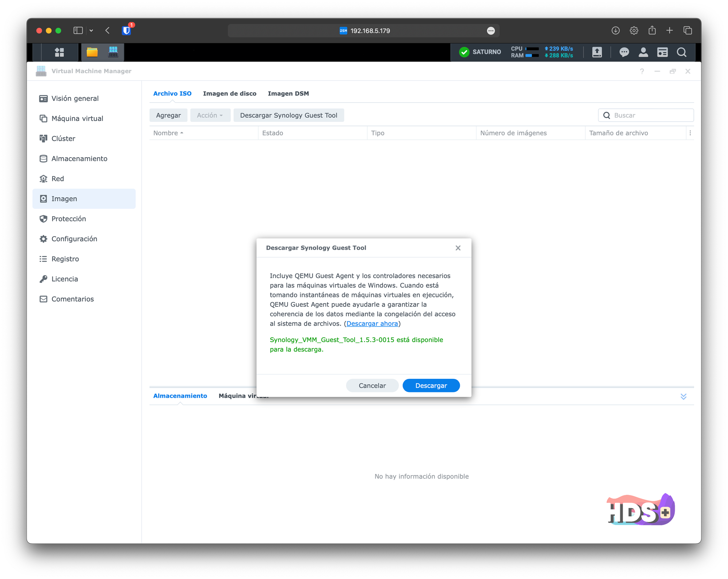Click Cancelar in the dialog
Image resolution: width=728 pixels, height=579 pixels.
pyautogui.click(x=372, y=386)
